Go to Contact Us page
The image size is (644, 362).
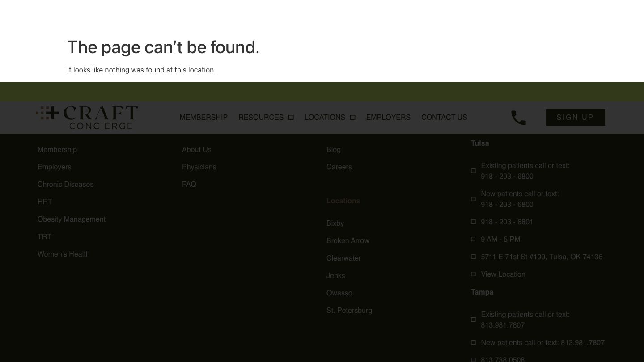click(x=444, y=118)
